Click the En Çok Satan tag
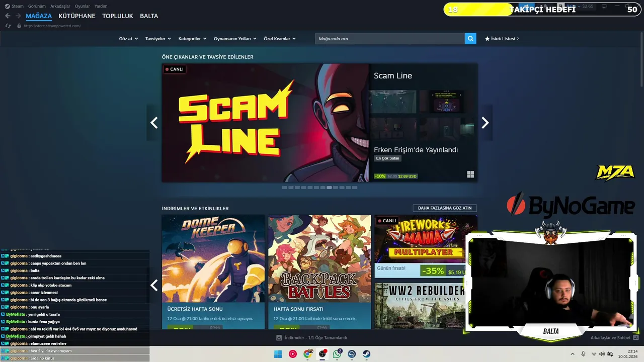The image size is (644, 362). point(388,158)
